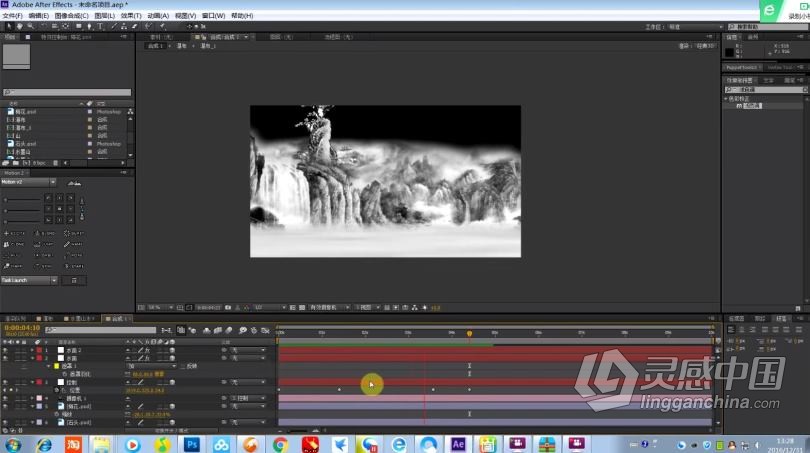Screen dimensions: 810x453
Task: Click the viewer snapshot camera icon
Action: click(228, 307)
